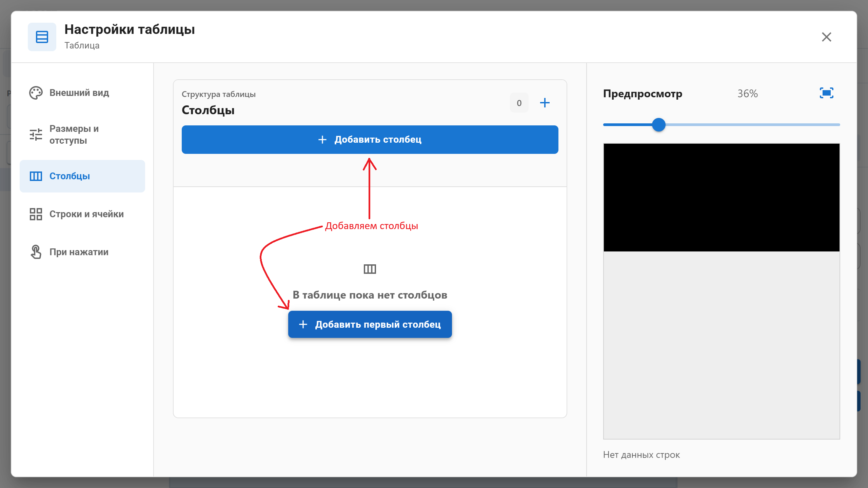
Task: Click the empty-state columns icon
Action: click(x=370, y=269)
